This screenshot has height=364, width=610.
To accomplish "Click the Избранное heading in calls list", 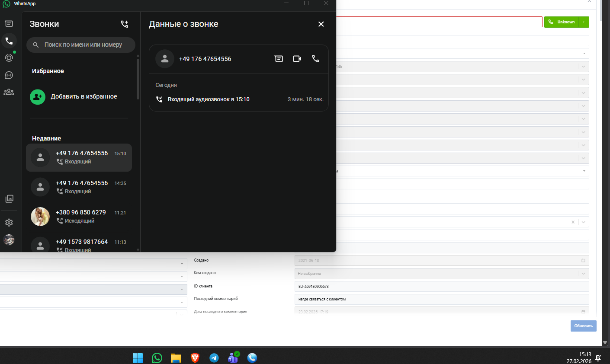I will [x=48, y=71].
